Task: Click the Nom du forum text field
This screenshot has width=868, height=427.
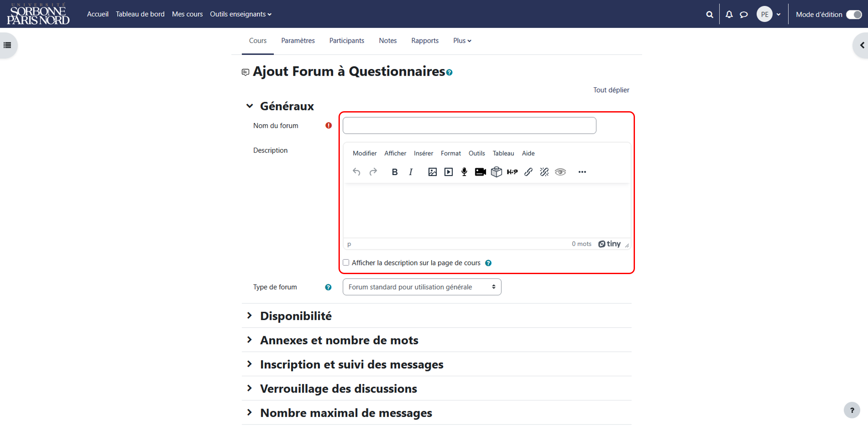Action: [x=469, y=126]
